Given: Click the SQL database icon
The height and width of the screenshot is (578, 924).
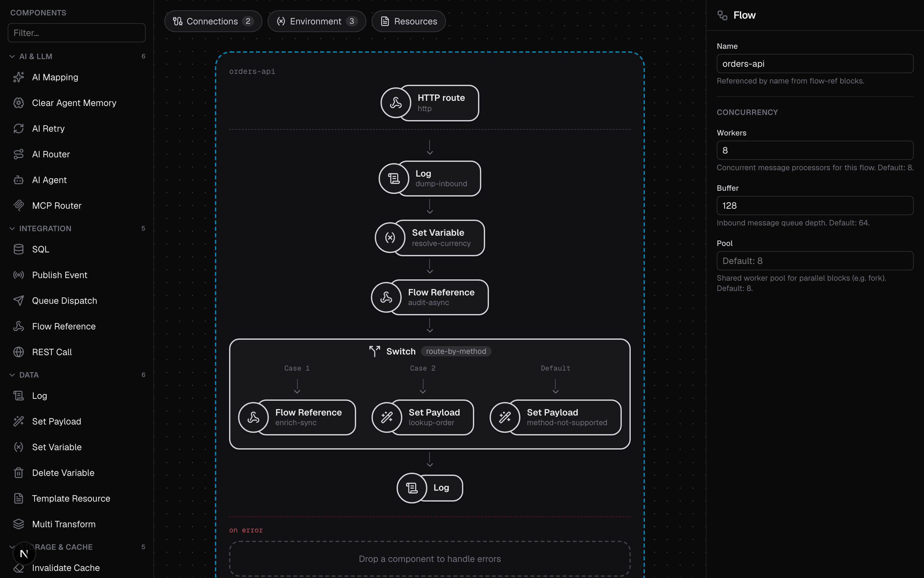Looking at the screenshot, I should point(18,249).
